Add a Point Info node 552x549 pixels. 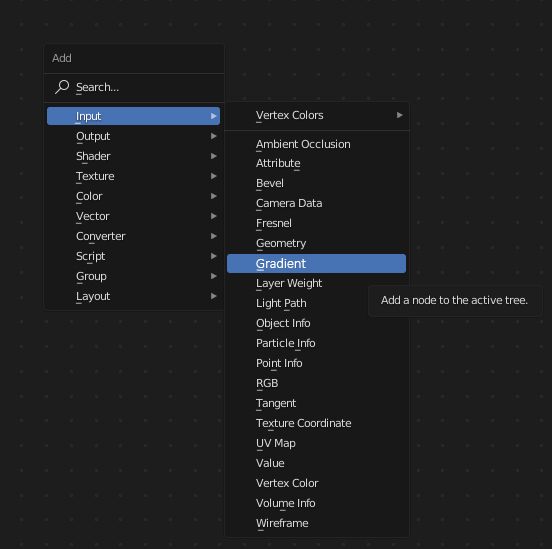coord(316,363)
